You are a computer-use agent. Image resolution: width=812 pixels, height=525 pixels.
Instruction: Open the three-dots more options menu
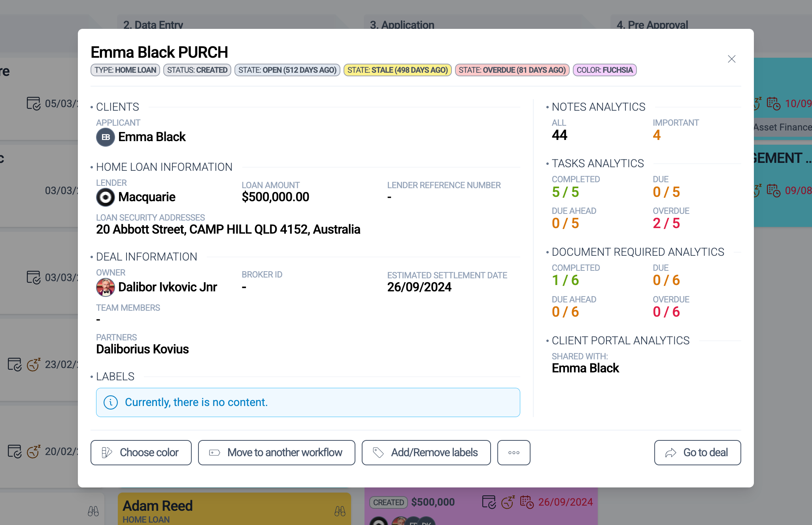click(514, 452)
